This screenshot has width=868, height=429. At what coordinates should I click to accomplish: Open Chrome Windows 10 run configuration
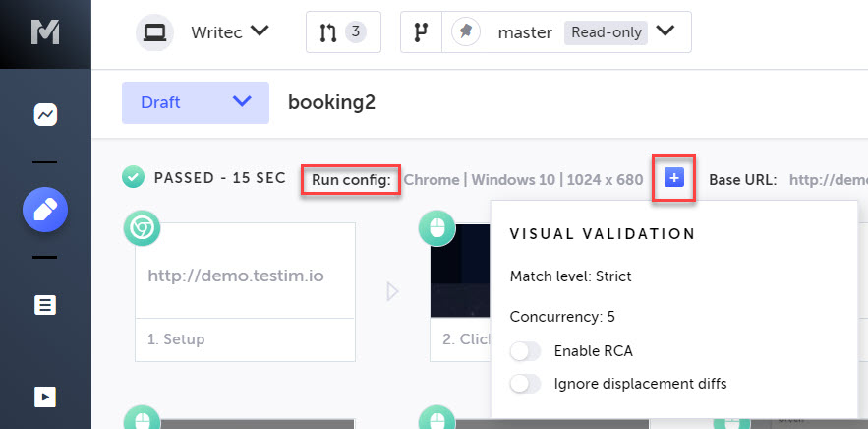tap(523, 179)
